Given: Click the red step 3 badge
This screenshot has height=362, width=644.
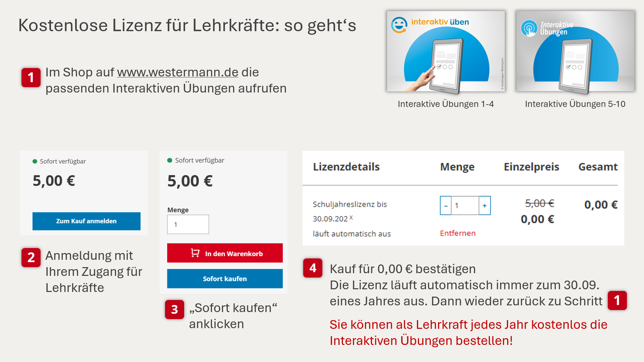Looking at the screenshot, I should [x=174, y=309].
